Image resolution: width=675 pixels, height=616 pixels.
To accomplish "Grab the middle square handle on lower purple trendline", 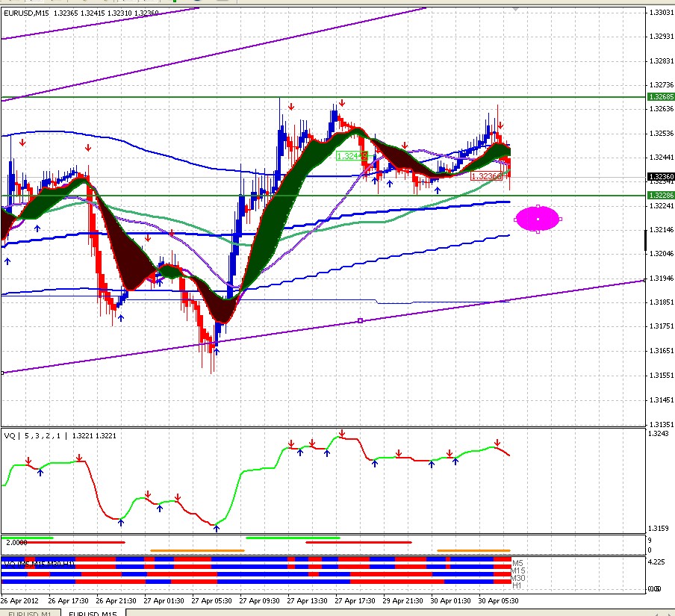I will pyautogui.click(x=361, y=321).
